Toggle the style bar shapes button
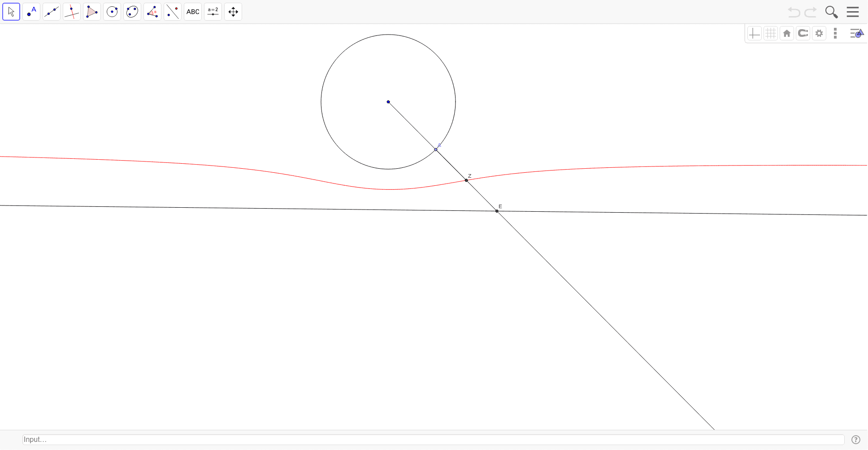This screenshot has height=450, width=868. 857,33
